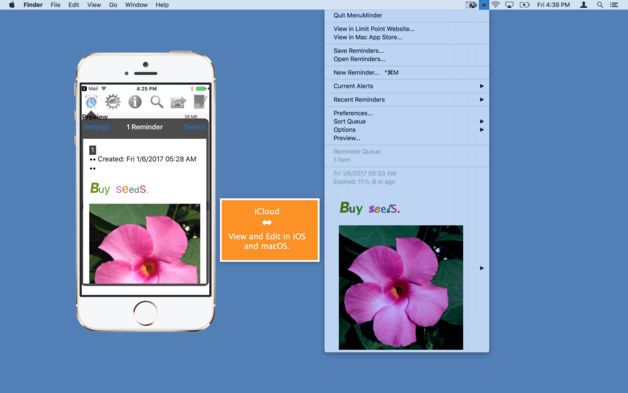This screenshot has height=393, width=628.
Task: Open the Go menu
Action: 113,5
